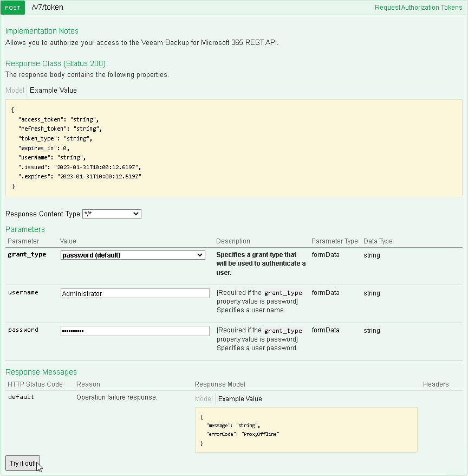
Task: Click the "errorCode": "ProxyOffline" line
Action: pyautogui.click(x=243, y=434)
